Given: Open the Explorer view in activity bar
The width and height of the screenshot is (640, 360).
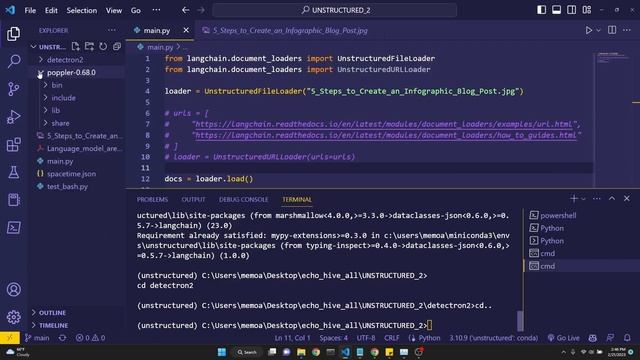Looking at the screenshot, I should tap(13, 34).
